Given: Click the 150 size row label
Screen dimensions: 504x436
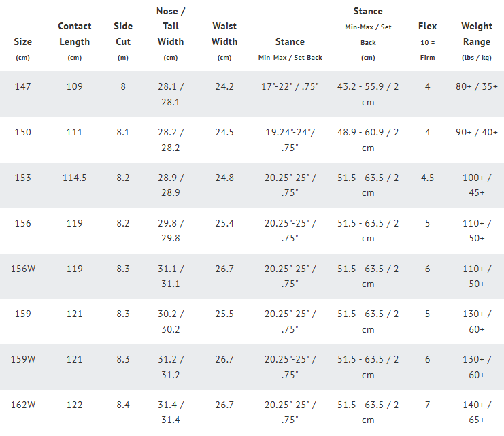Looking at the screenshot, I should pyautogui.click(x=23, y=132).
